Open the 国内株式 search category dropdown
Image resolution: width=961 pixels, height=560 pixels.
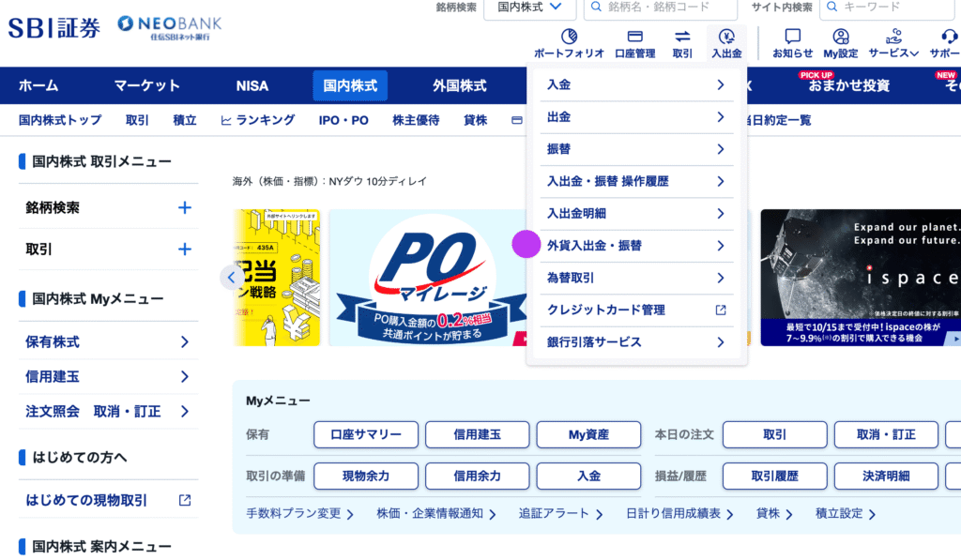click(x=529, y=8)
